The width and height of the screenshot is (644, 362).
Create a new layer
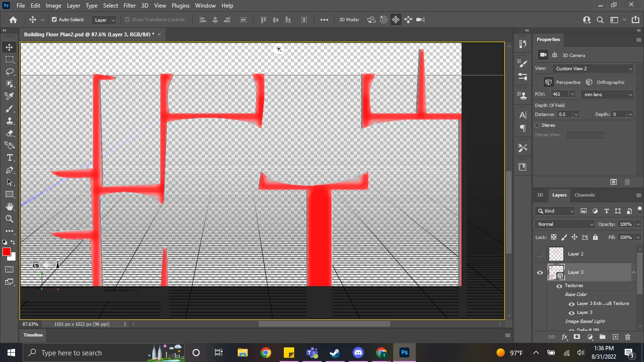pos(615,337)
